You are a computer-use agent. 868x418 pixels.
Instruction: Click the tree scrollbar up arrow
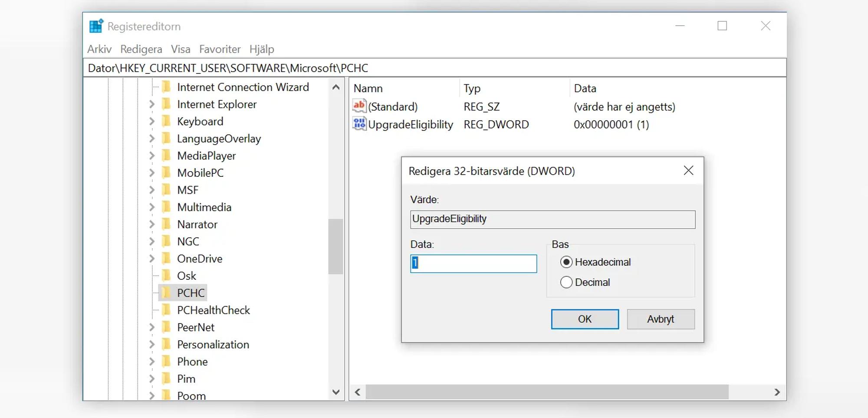coord(335,87)
